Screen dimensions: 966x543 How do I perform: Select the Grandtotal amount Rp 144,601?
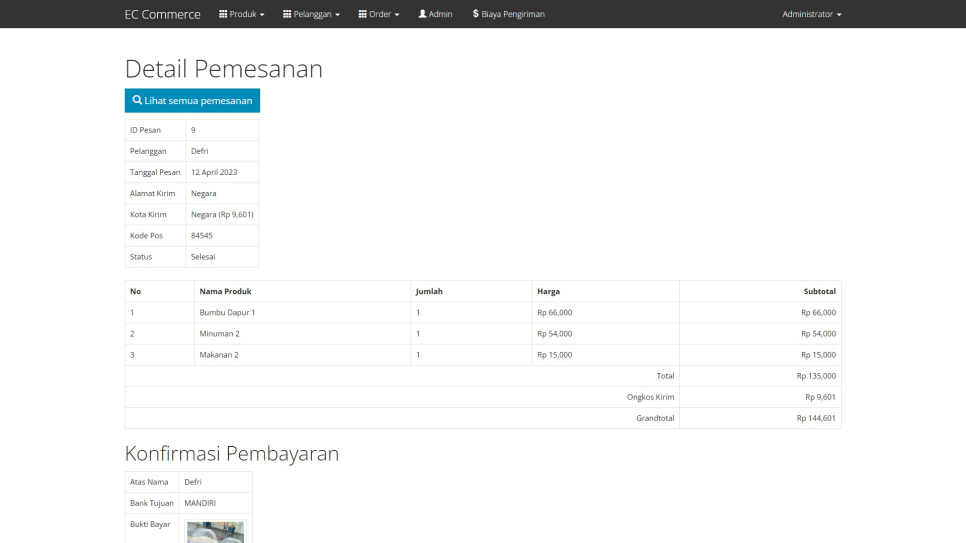pos(816,418)
